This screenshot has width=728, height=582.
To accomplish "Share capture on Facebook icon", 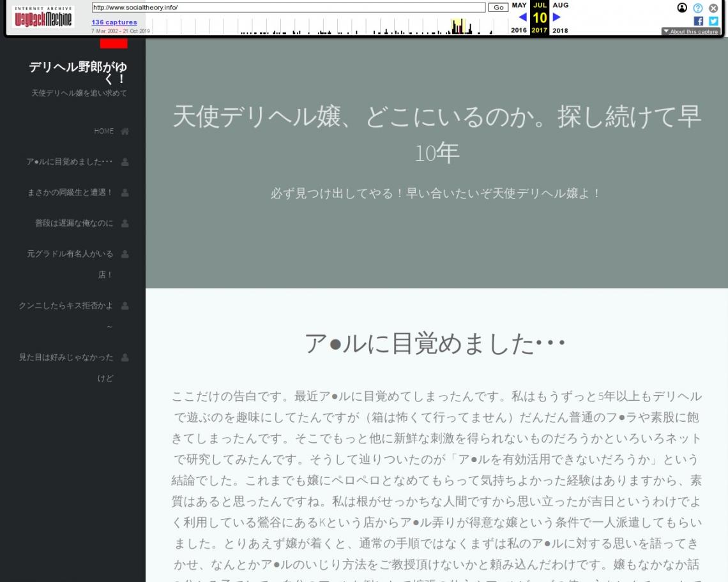I will (x=698, y=21).
